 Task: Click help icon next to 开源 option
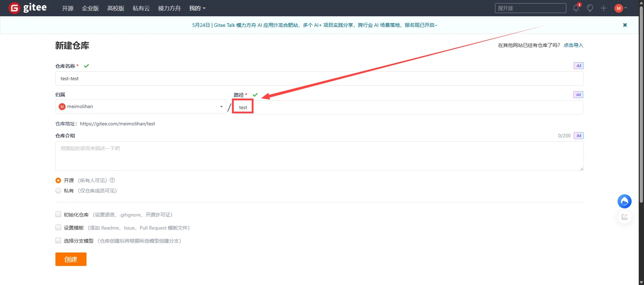coord(112,180)
